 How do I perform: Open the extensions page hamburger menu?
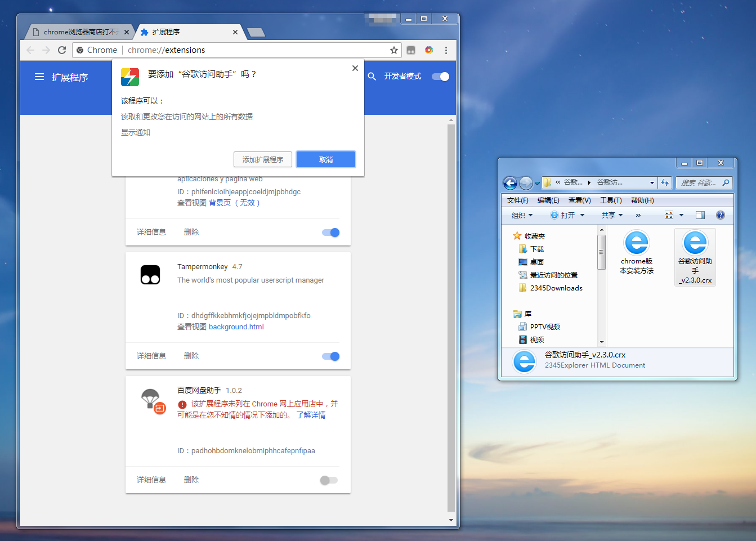[x=38, y=77]
